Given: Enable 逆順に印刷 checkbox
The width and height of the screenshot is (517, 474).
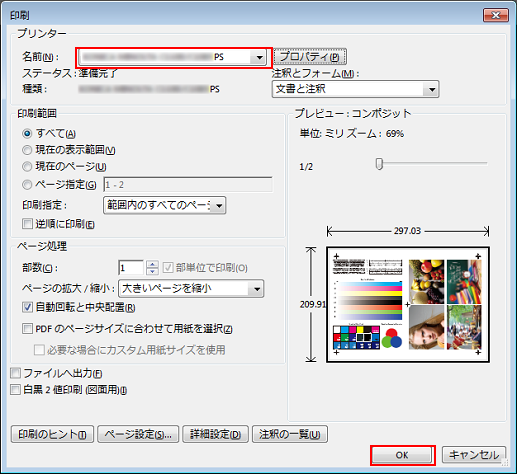Looking at the screenshot, I should pos(27,224).
